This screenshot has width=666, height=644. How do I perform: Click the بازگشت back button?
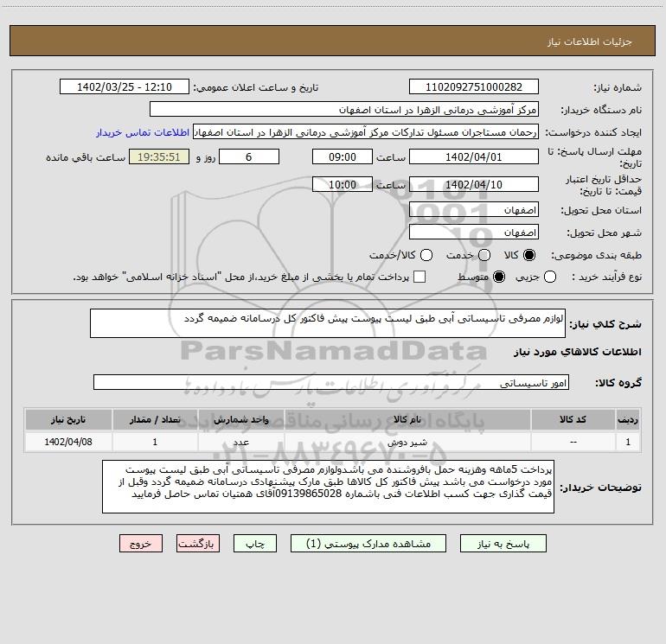point(198,544)
